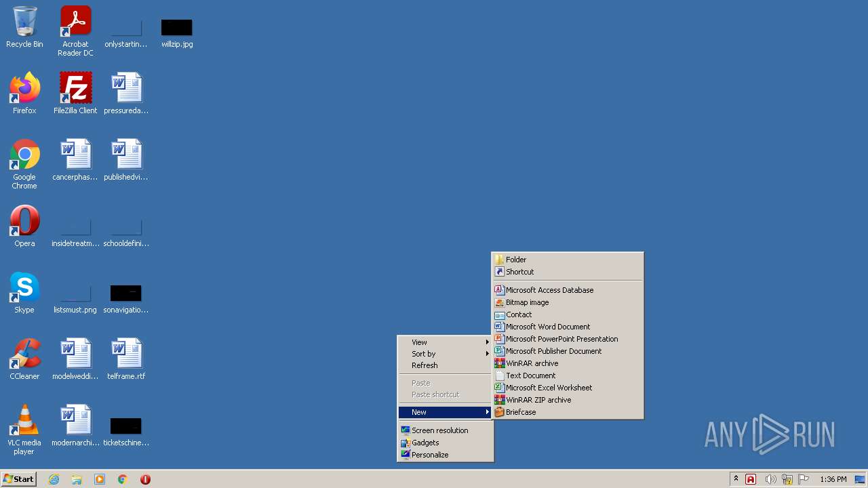The image size is (868, 488).
Task: Open the highlighted New submenu entry
Action: pyautogui.click(x=445, y=412)
